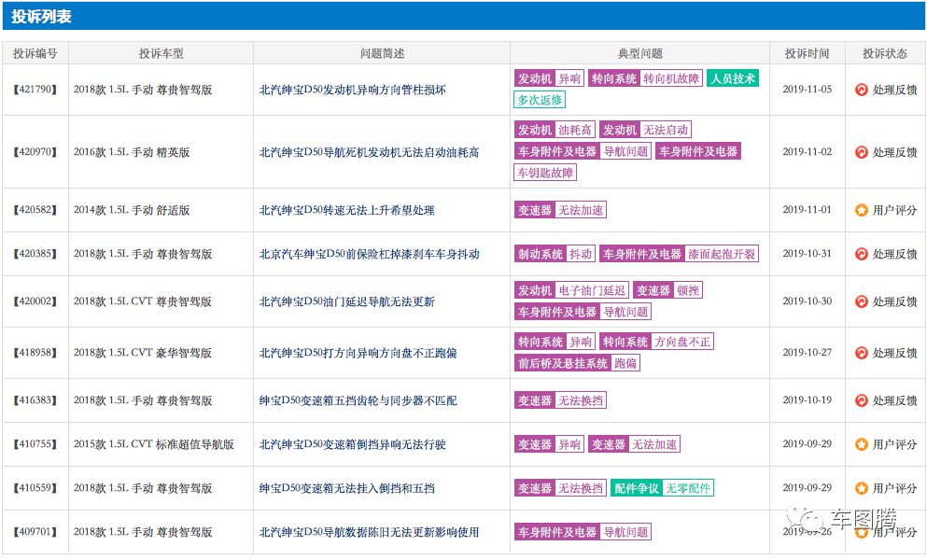Click orange star icon for complaint 420582
This screenshot has height=560, width=927.
862,210
